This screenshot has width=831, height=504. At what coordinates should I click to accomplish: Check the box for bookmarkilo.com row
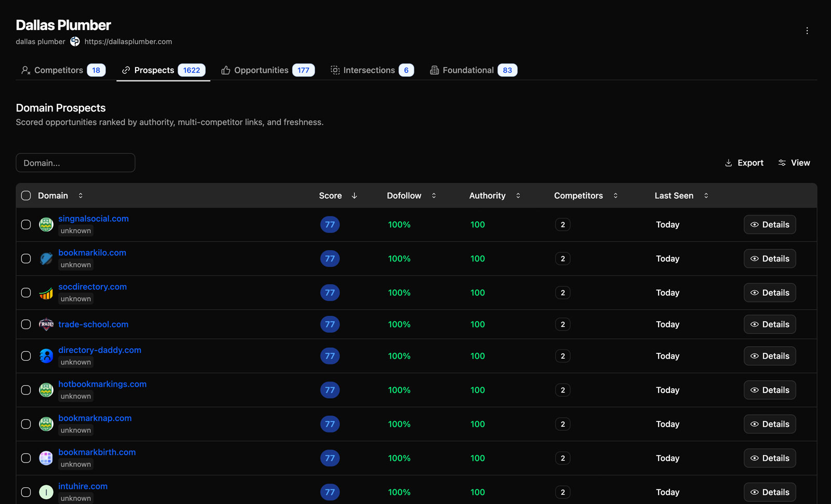(26, 258)
